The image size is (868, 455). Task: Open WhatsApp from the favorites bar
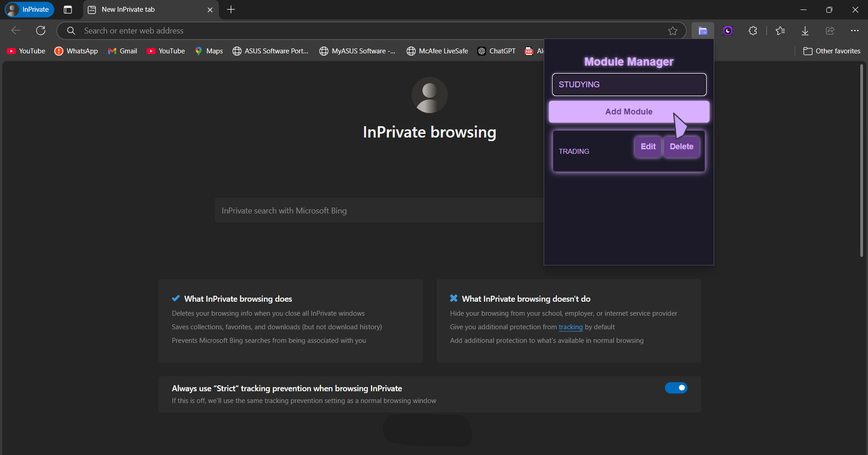click(76, 51)
